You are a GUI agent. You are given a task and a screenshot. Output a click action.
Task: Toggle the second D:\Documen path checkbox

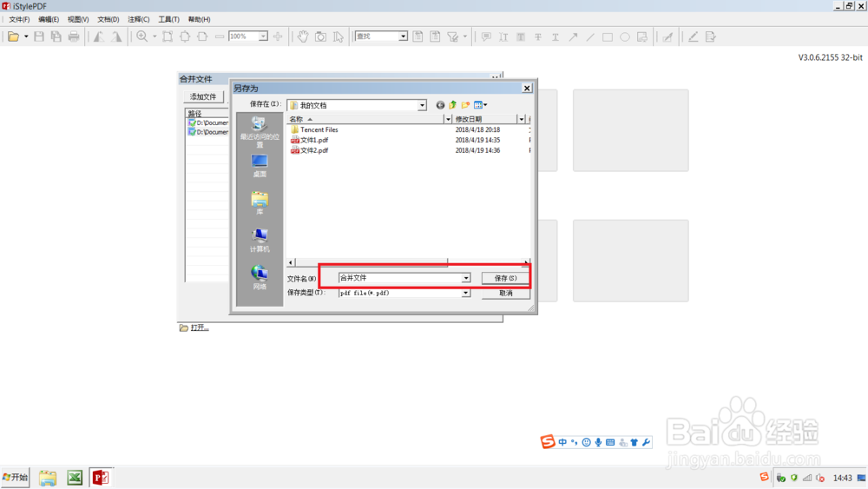point(192,132)
